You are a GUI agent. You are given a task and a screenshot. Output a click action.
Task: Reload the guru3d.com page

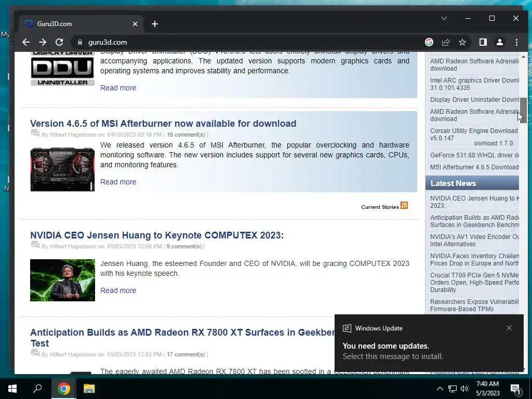click(59, 42)
